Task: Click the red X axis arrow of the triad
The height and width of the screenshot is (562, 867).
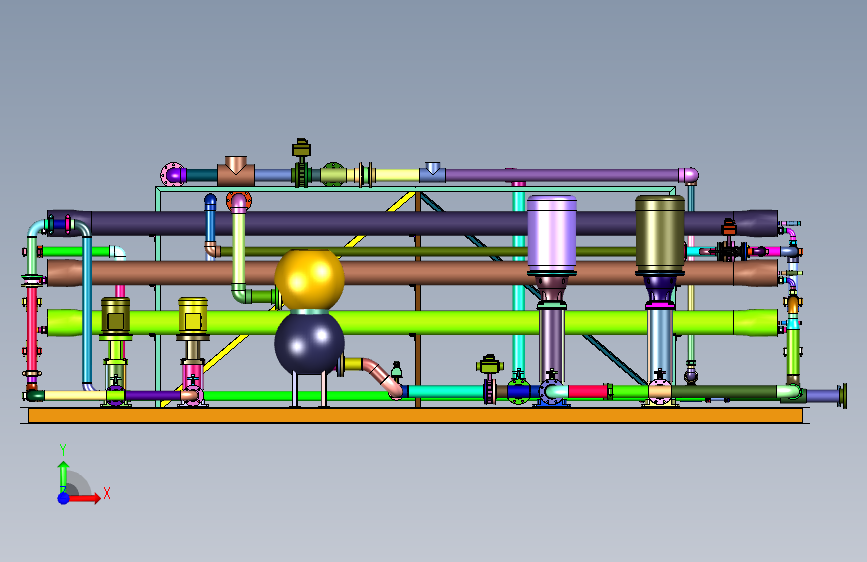Action: point(83,498)
